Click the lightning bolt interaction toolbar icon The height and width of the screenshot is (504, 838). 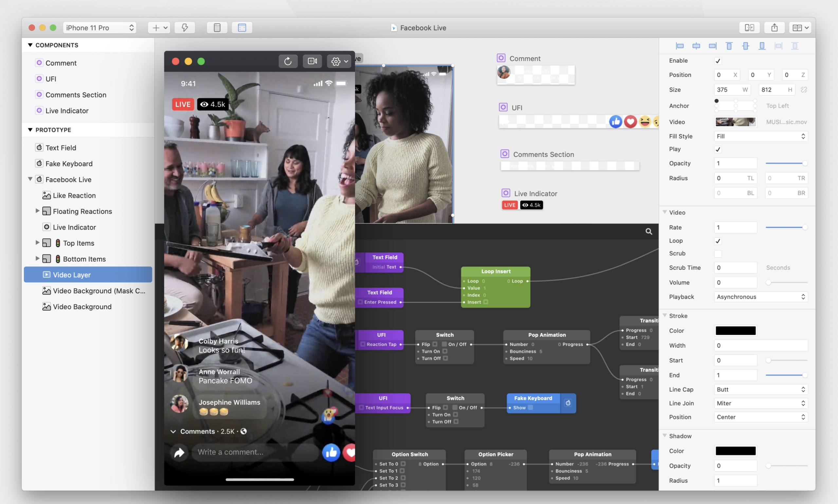click(185, 28)
